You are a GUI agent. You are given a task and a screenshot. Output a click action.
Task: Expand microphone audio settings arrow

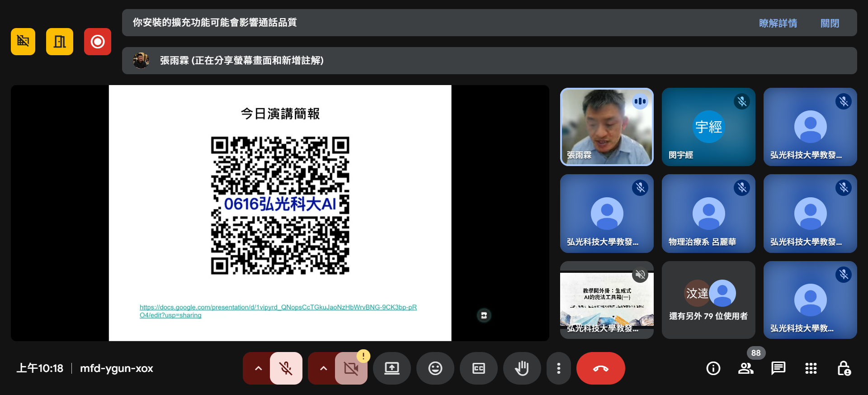258,368
